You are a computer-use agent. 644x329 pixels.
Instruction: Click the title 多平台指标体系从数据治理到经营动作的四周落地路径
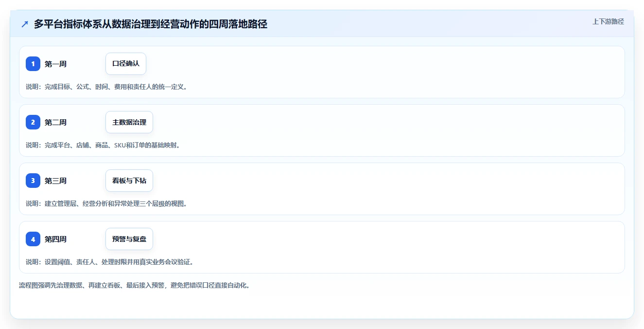coord(151,24)
